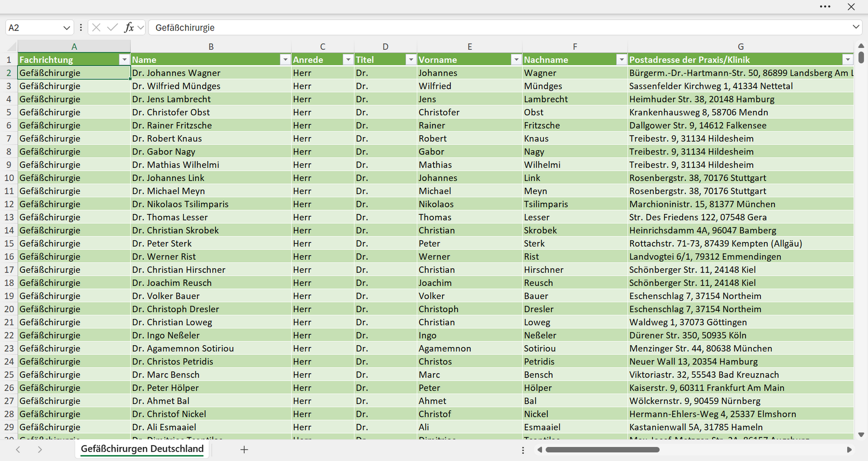Expand the Name Box dropdown
Viewport: 868px width, 461px height.
click(67, 28)
